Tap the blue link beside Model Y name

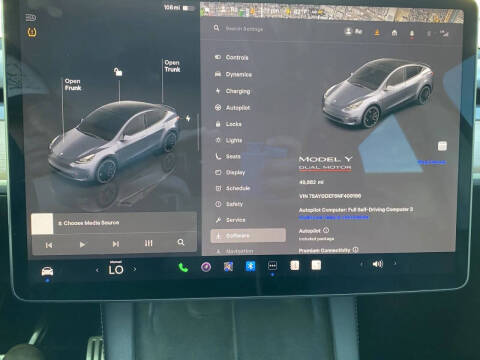tap(432, 162)
